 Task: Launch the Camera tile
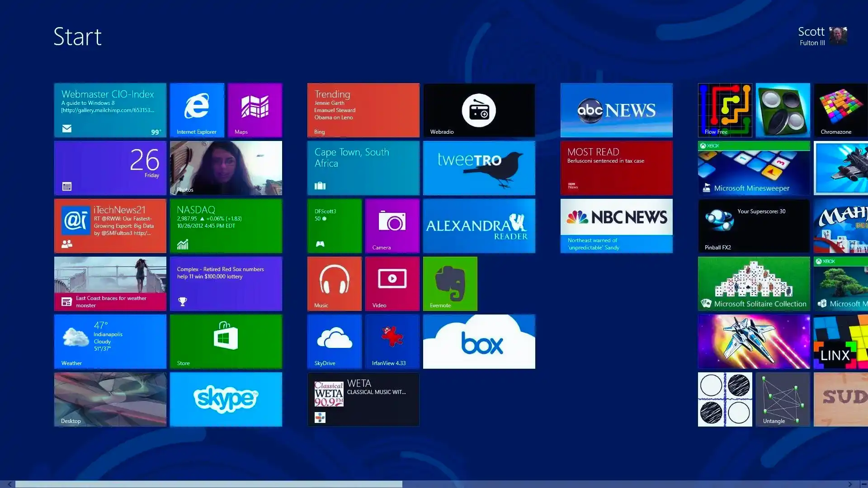[392, 226]
